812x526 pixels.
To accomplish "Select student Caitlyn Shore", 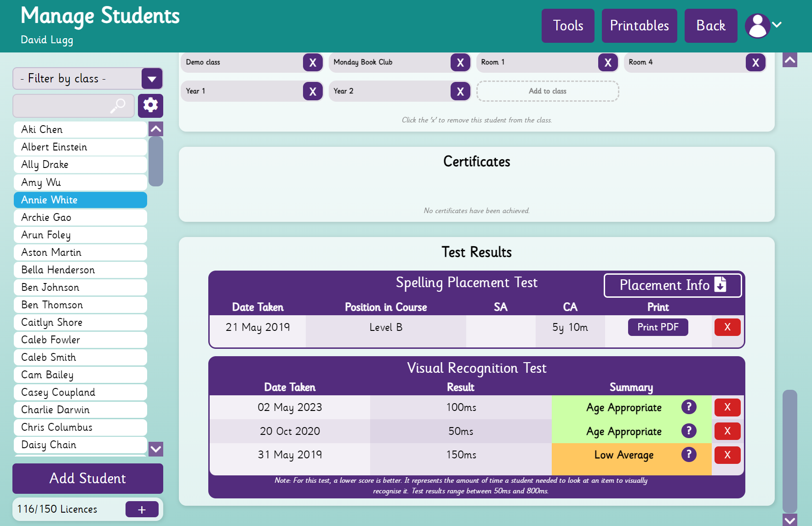I will pyautogui.click(x=80, y=323).
